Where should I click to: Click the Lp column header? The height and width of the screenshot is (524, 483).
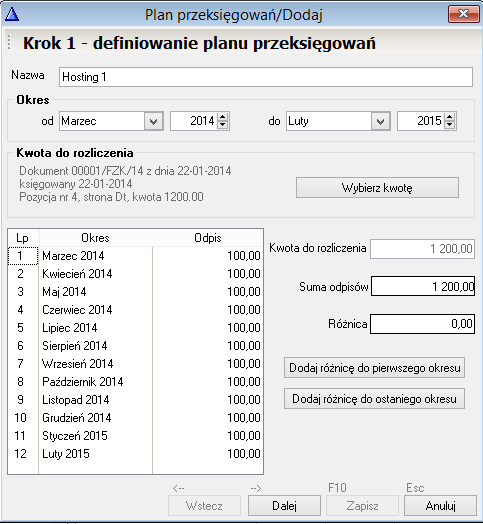[x=23, y=238]
